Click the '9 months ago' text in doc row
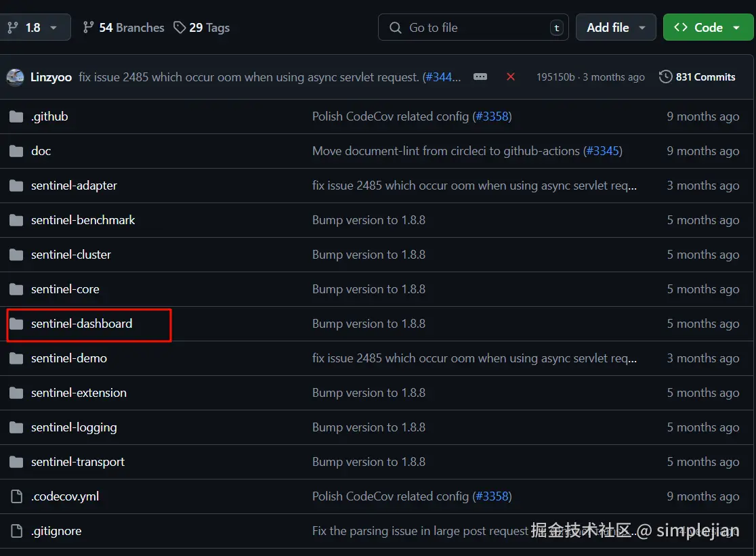The image size is (756, 556). [703, 151]
